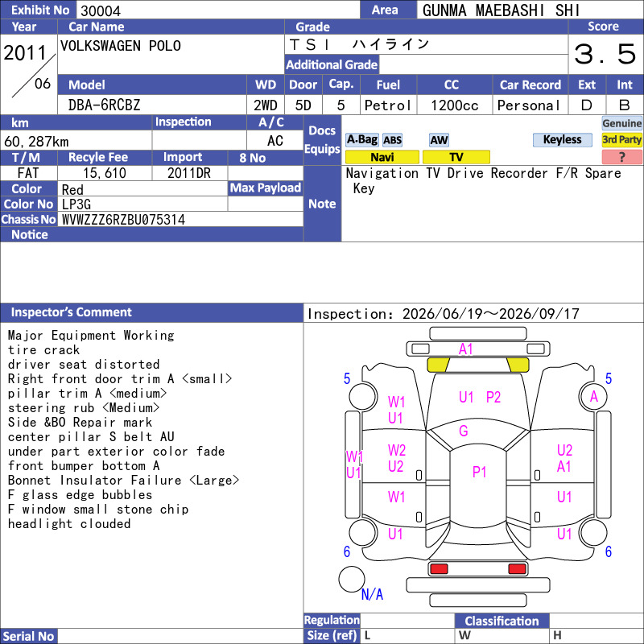Click car record value Personal
This screenshot has height=644, width=644.
[529, 105]
